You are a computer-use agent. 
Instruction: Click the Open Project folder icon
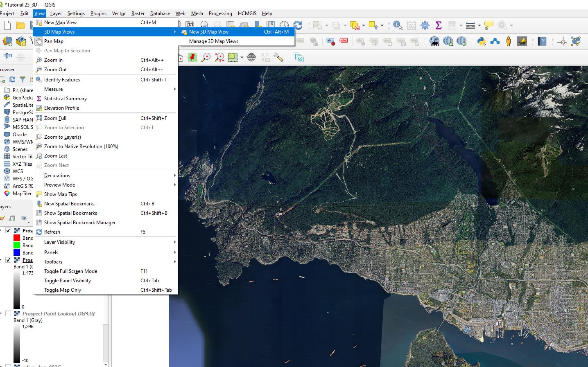[x=20, y=25]
